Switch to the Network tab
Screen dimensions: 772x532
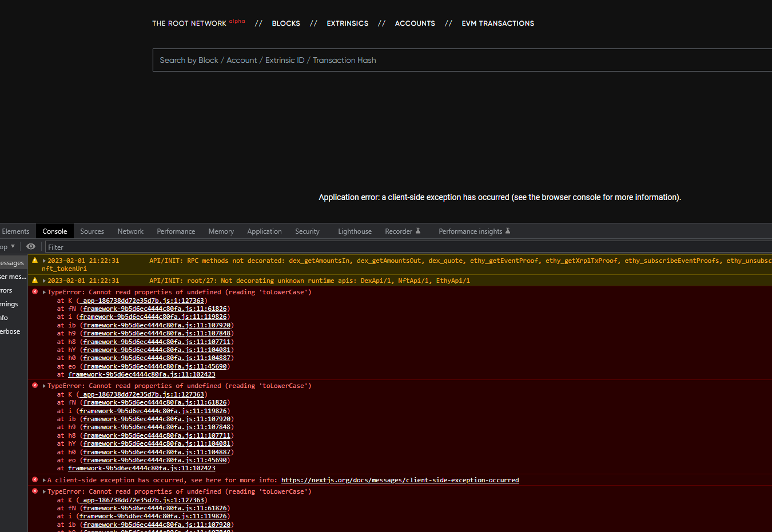click(x=130, y=231)
